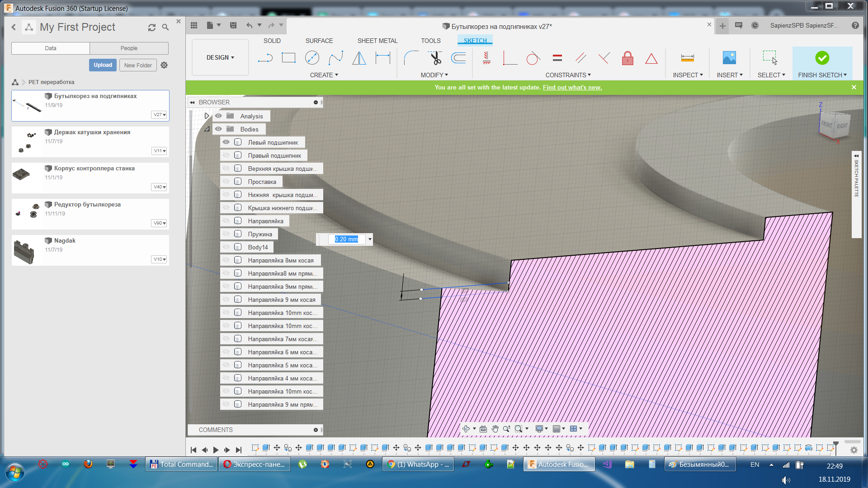Open the DESIGN workspace dropdown
The height and width of the screenshot is (488, 868).
coord(220,58)
